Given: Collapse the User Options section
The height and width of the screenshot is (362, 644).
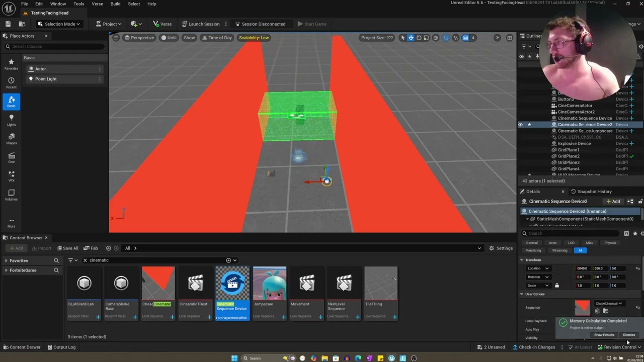Looking at the screenshot, I should coord(522,294).
